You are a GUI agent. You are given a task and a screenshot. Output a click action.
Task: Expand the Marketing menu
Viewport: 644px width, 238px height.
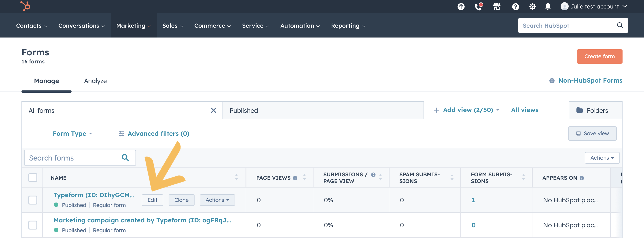pyautogui.click(x=134, y=26)
